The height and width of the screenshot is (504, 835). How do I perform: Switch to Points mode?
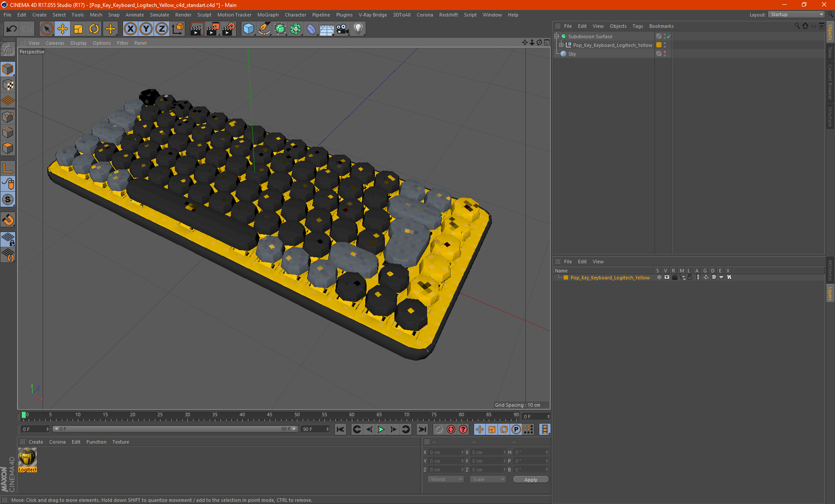[8, 117]
